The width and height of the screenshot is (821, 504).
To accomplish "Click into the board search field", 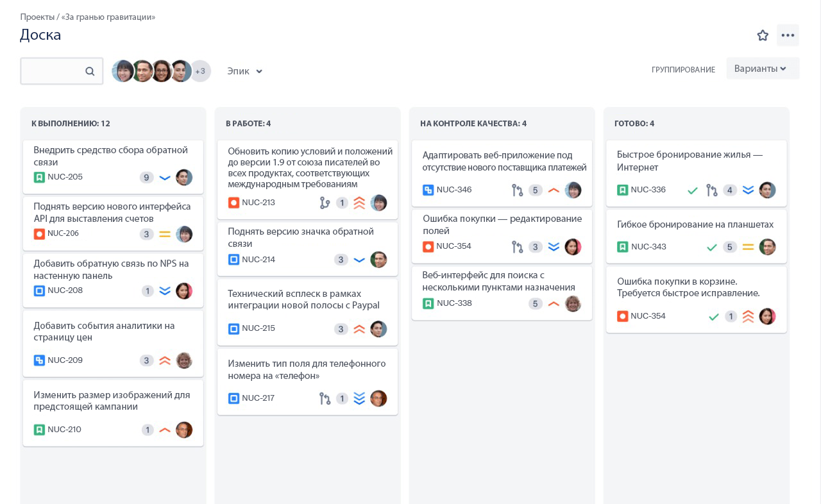I will [x=53, y=71].
